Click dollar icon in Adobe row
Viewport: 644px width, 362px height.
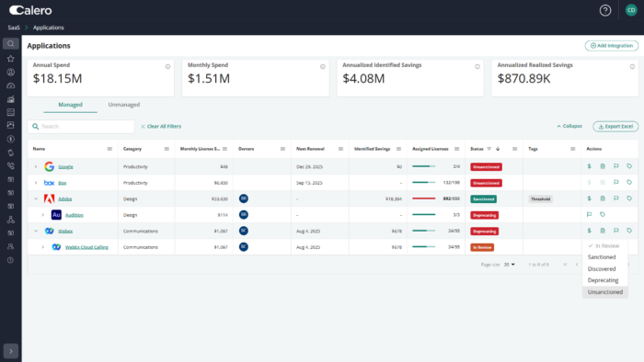pos(589,198)
